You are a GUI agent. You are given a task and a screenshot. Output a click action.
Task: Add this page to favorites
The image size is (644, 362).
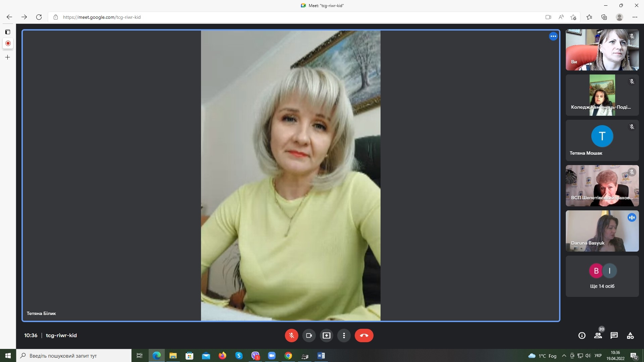[x=573, y=17]
